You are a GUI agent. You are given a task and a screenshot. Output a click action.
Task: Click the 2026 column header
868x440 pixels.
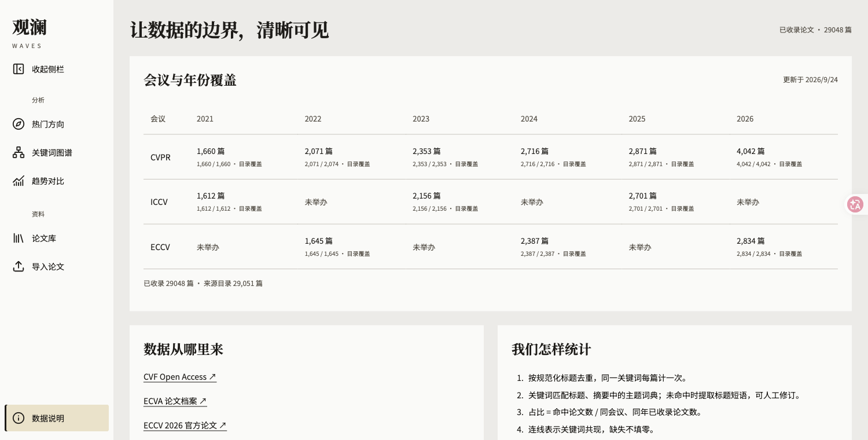(745, 119)
